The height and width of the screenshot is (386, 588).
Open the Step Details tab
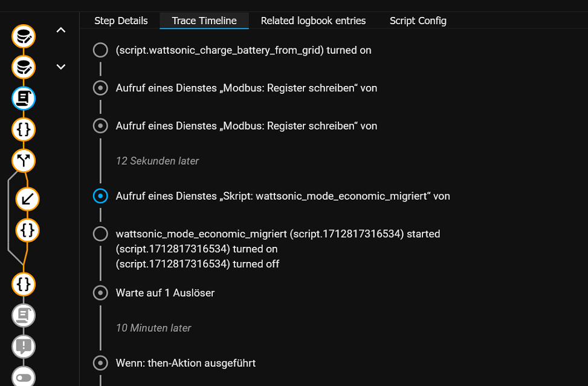pyautogui.click(x=121, y=21)
